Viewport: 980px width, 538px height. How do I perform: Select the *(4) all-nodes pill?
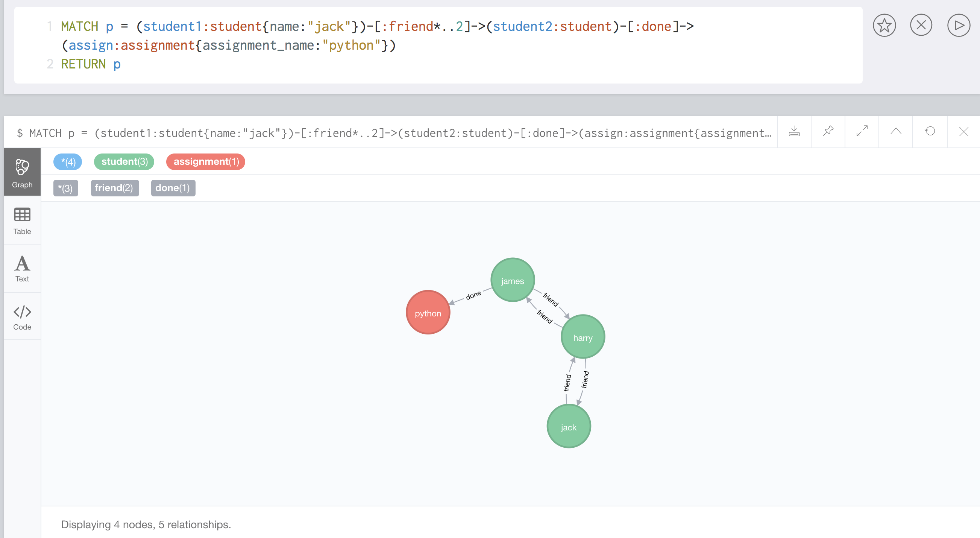coord(68,162)
